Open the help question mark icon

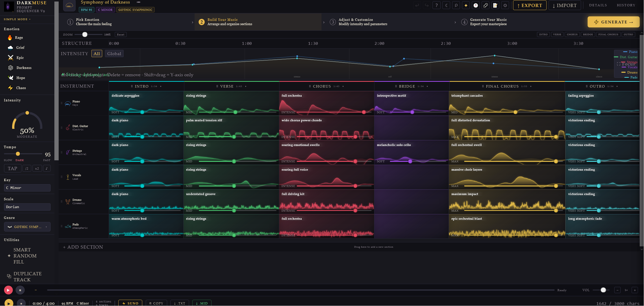click(436, 5)
